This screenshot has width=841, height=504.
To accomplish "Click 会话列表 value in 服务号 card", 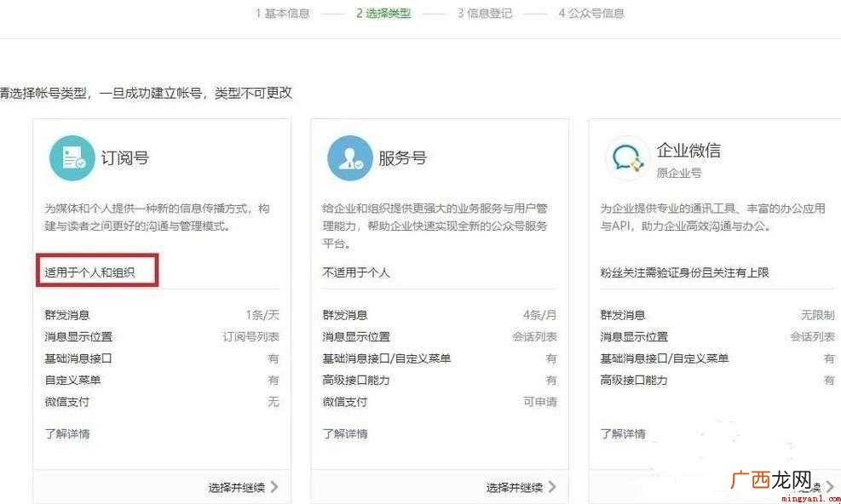I will (535, 337).
